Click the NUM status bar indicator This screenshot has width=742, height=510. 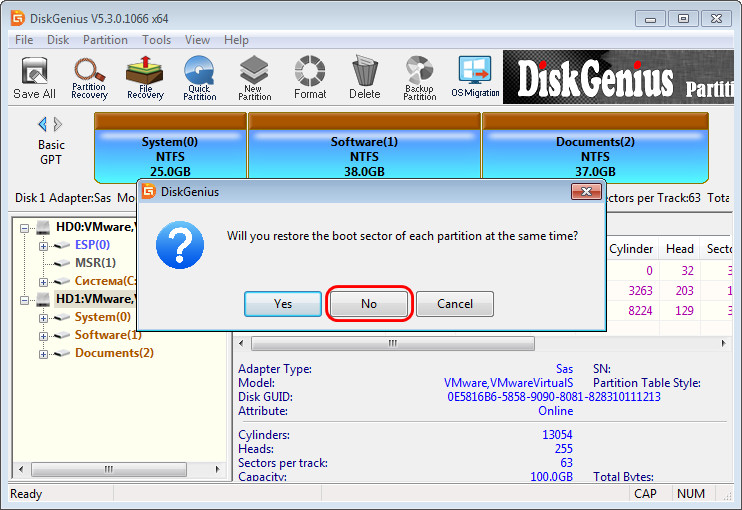click(690, 494)
